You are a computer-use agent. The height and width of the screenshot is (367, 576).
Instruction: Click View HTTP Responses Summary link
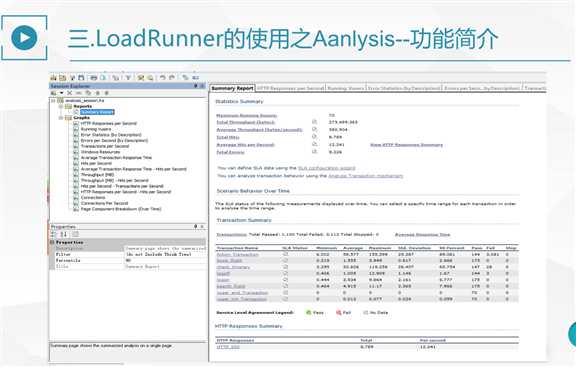pos(406,145)
